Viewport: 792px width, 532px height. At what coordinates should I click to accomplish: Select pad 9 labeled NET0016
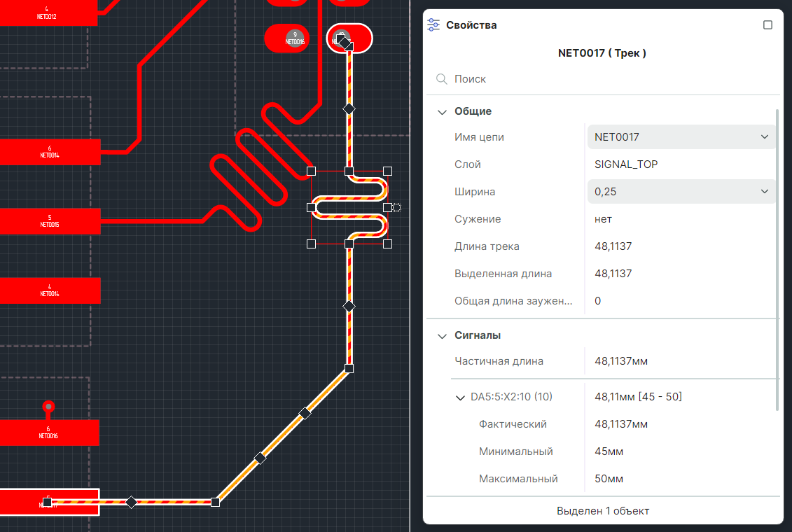click(x=287, y=38)
